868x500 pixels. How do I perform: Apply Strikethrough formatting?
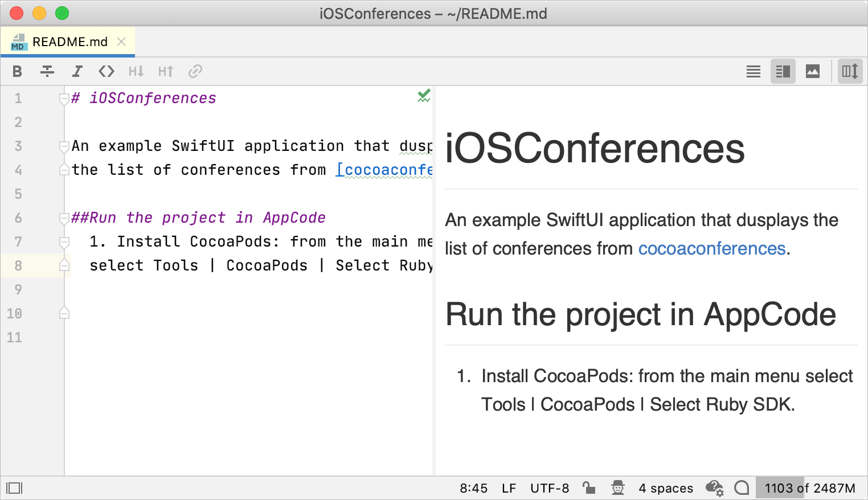47,71
